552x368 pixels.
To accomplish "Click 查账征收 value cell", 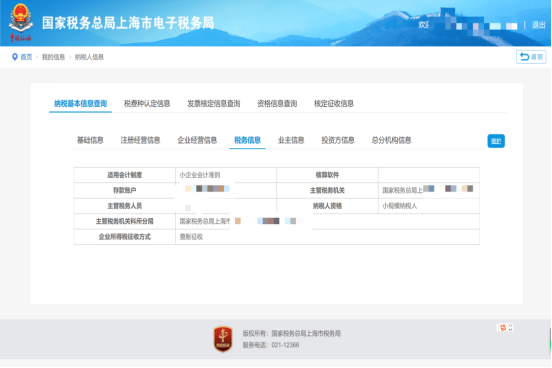I will coord(327,237).
